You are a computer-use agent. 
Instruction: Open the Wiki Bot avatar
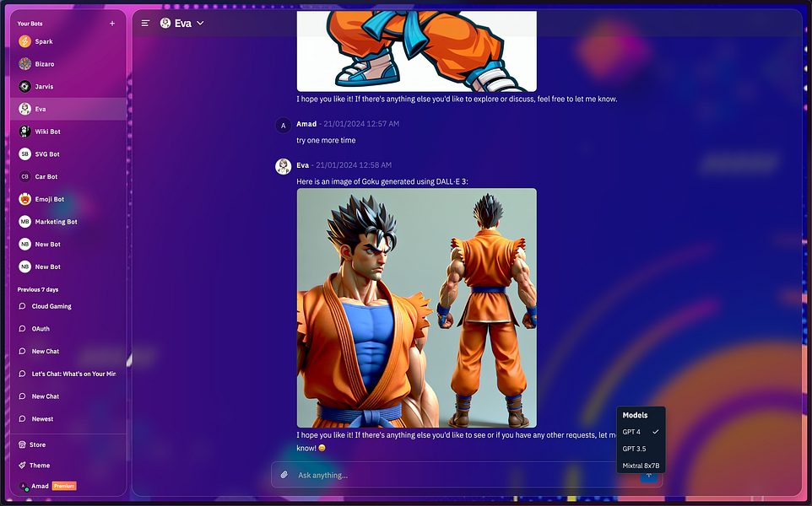point(24,132)
